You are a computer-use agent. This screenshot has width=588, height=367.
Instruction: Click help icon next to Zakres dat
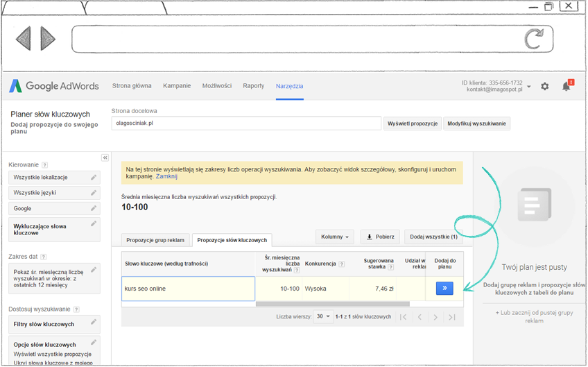[44, 257]
